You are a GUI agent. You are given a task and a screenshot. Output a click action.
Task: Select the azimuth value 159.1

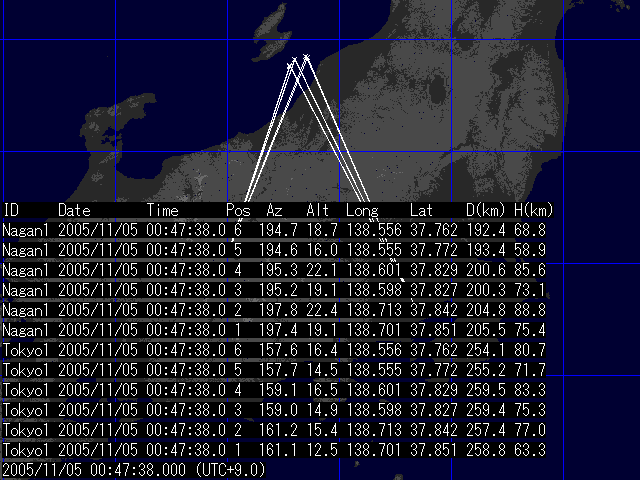point(278,390)
